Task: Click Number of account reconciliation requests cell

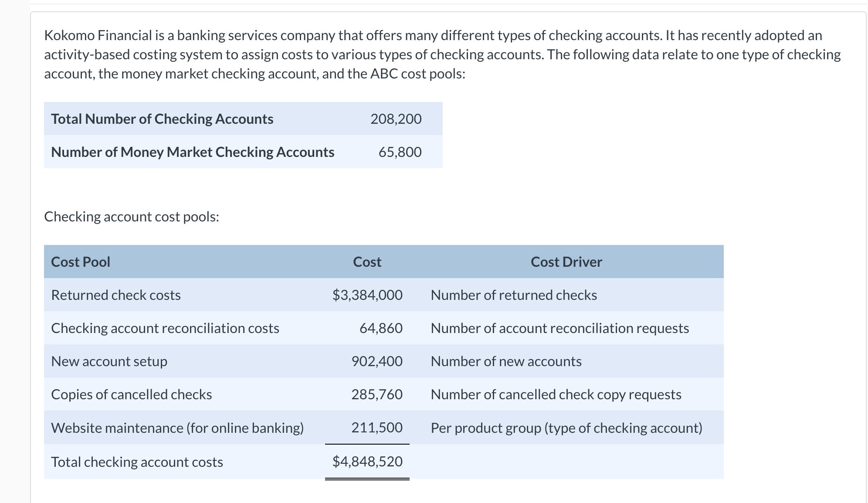Action: [560, 328]
